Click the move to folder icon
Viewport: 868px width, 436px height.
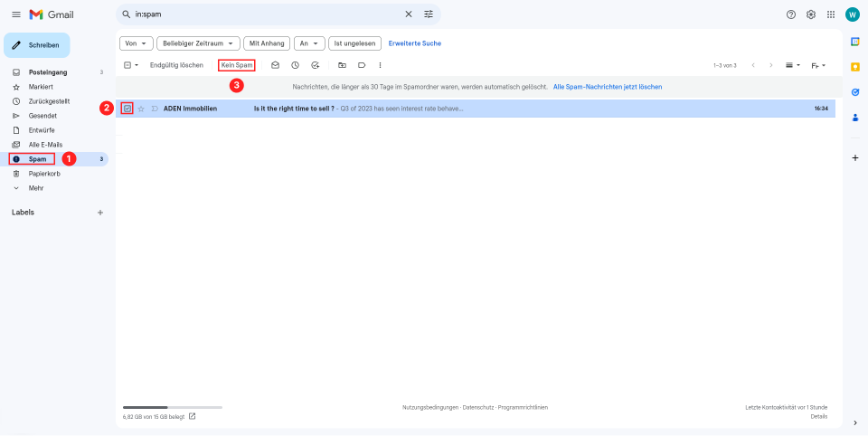[342, 65]
